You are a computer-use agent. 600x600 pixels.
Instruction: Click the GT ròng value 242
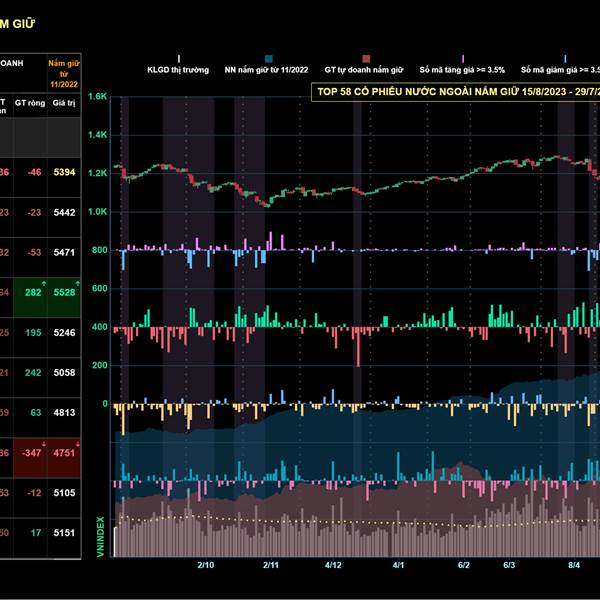click(33, 372)
